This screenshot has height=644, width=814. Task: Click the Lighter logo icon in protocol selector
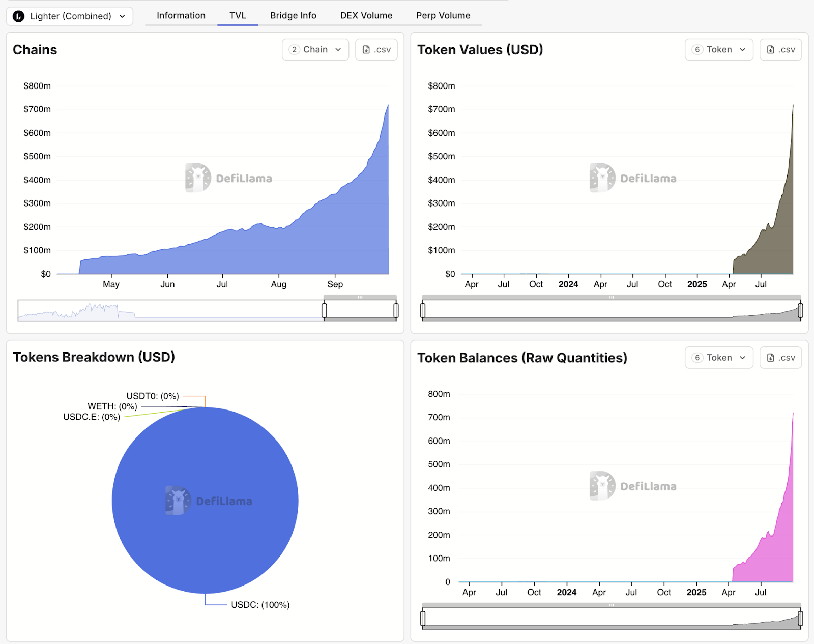point(18,16)
